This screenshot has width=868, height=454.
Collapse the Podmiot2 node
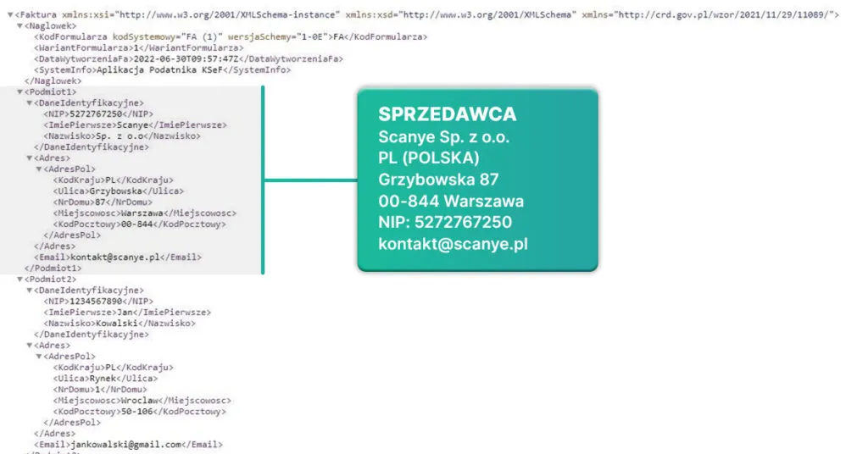pos(20,280)
